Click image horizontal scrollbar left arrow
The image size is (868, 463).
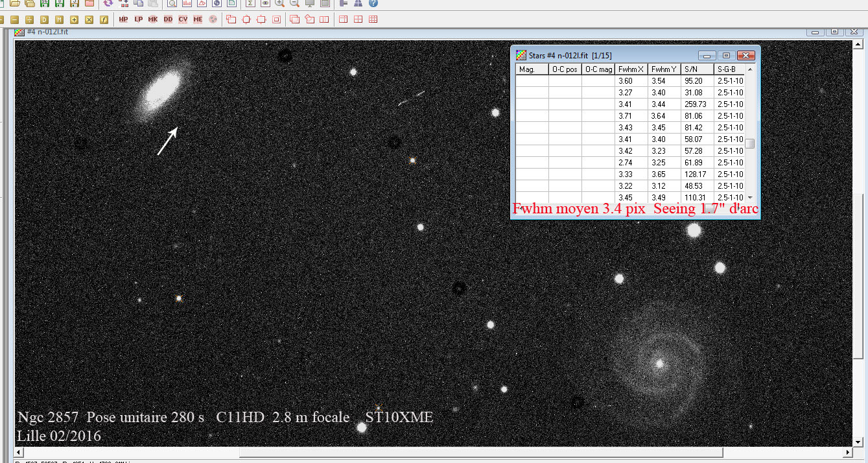click(x=19, y=452)
